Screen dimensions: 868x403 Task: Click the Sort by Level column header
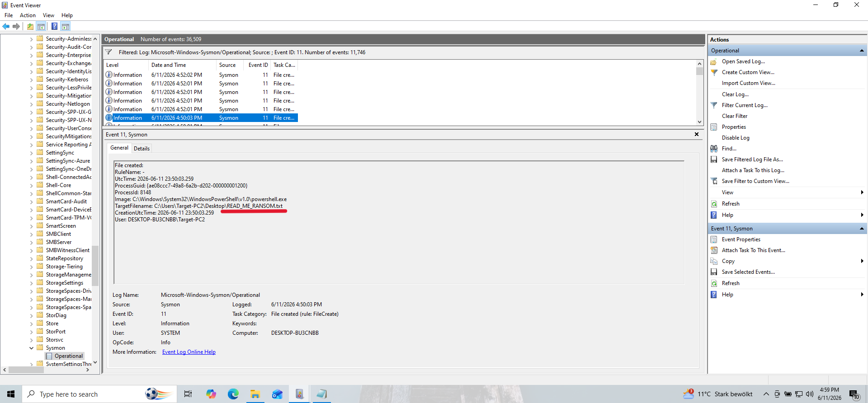[126, 65]
